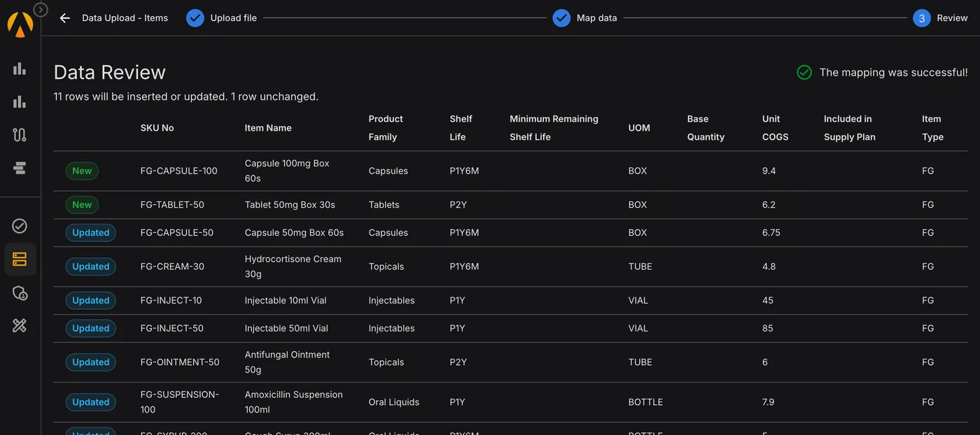Click item name Hydrocortisone Cream 30g

pyautogui.click(x=293, y=266)
